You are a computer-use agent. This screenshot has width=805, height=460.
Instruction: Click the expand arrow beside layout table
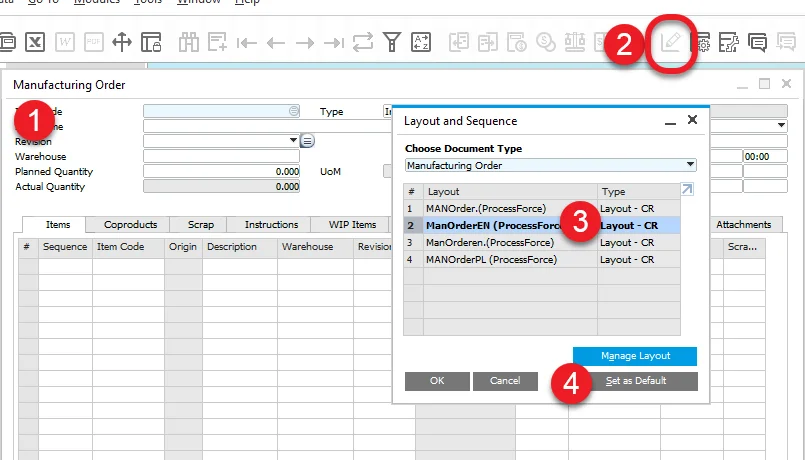point(686,190)
